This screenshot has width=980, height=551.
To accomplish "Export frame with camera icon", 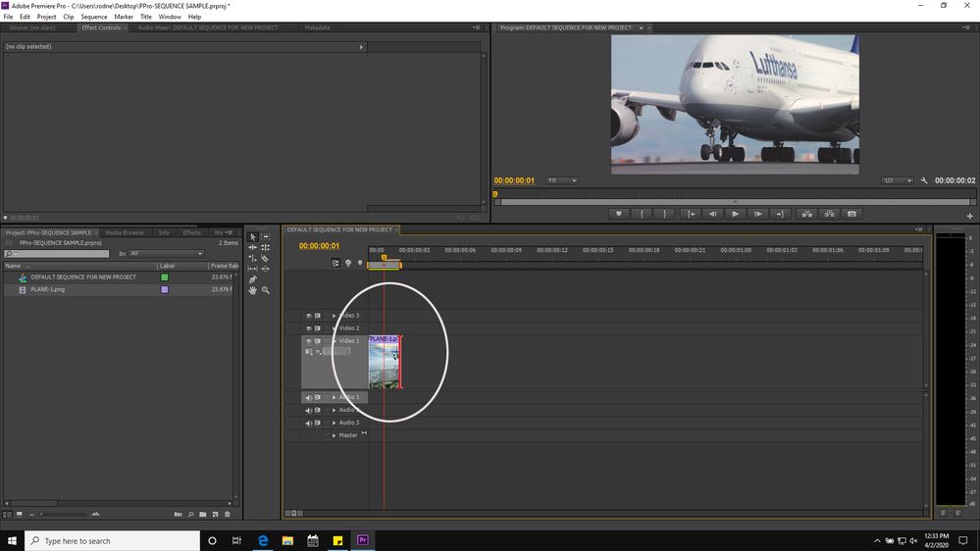I will point(851,214).
